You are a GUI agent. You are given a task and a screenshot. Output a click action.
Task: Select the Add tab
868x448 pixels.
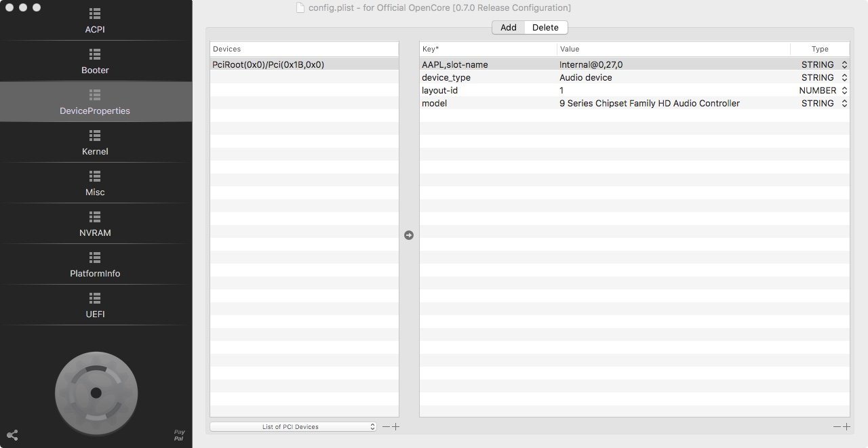(509, 28)
